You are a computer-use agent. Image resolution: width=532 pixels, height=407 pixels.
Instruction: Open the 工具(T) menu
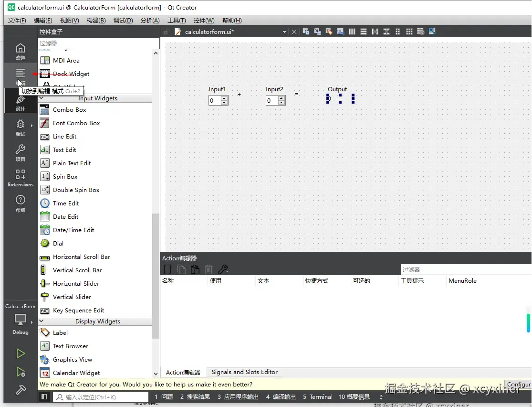click(x=177, y=21)
